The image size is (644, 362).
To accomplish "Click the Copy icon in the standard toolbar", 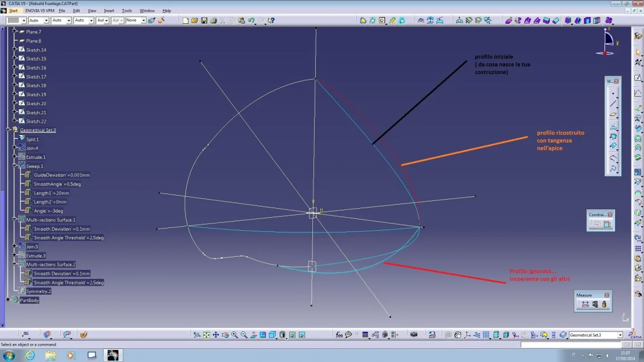I will click(x=232, y=20).
